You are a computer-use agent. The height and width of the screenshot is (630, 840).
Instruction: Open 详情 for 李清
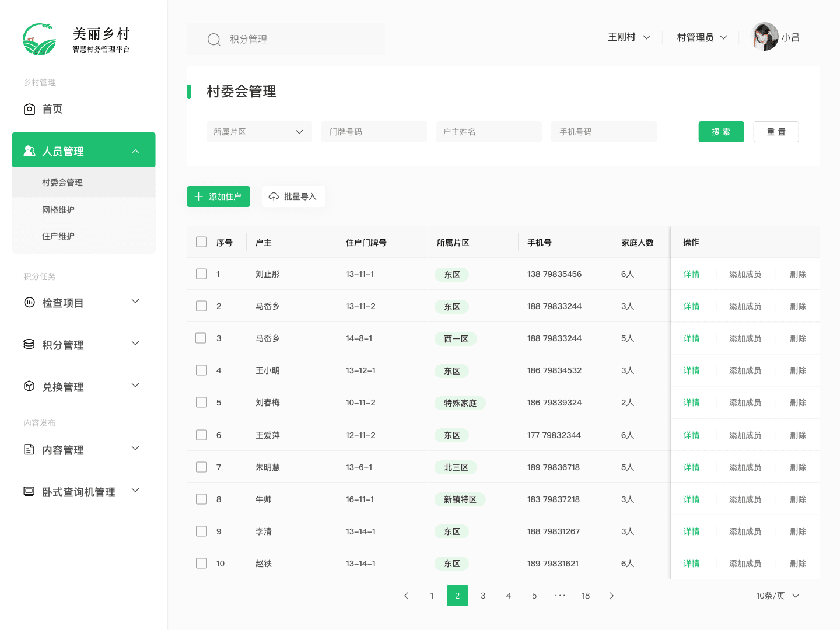tap(692, 531)
